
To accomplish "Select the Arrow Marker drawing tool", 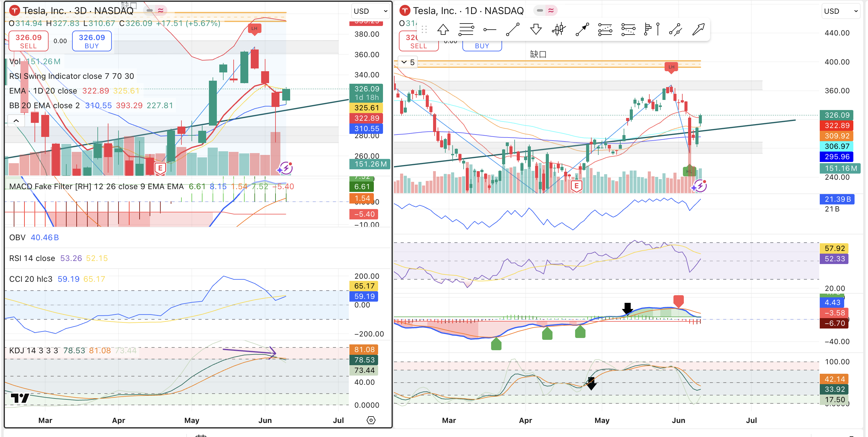I will (698, 30).
